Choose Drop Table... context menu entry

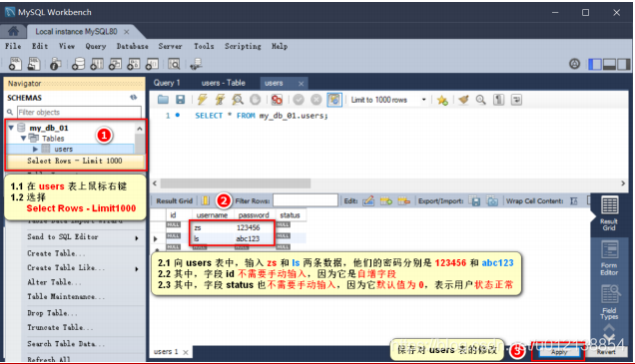tap(52, 313)
